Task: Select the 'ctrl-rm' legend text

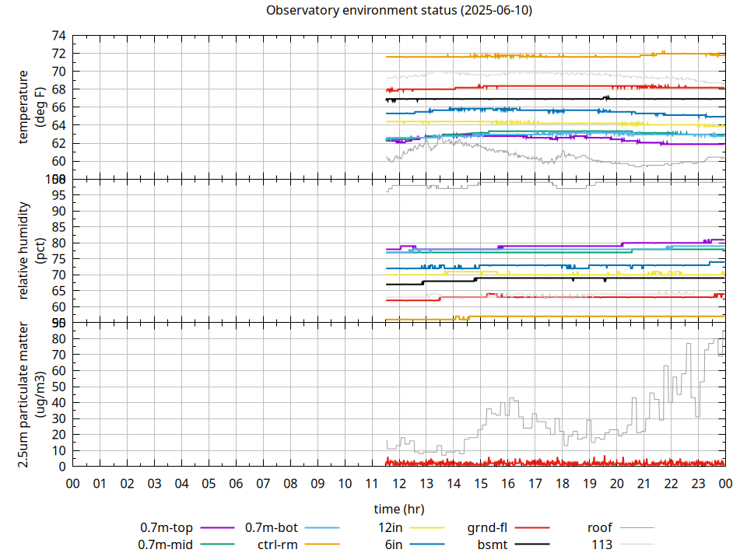Action: tap(278, 544)
